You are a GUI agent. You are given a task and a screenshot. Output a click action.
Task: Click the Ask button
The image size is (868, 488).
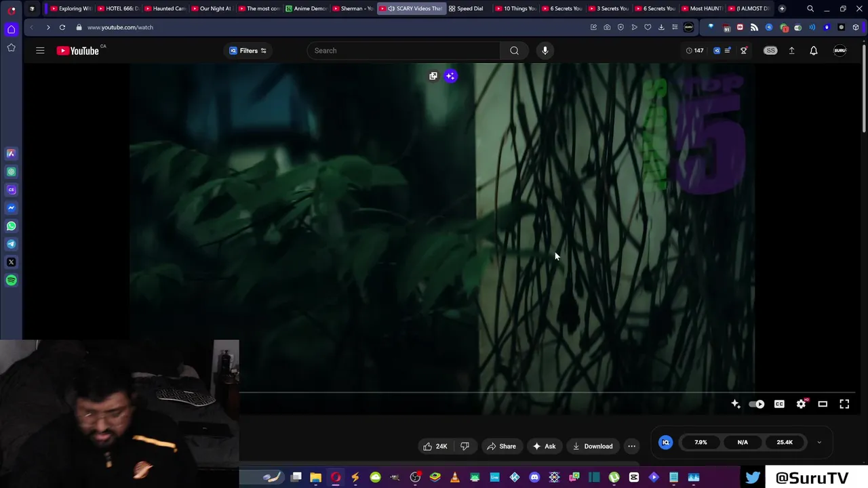point(545,446)
